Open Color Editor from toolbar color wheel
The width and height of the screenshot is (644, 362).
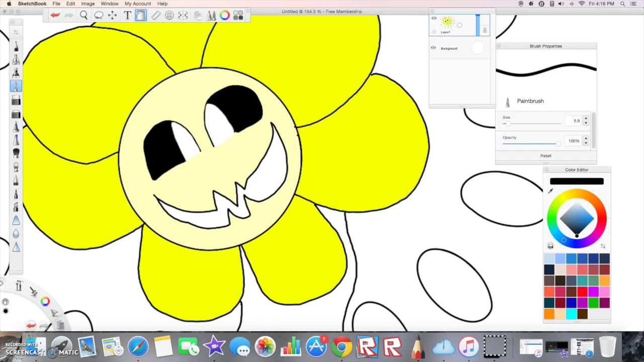[224, 15]
